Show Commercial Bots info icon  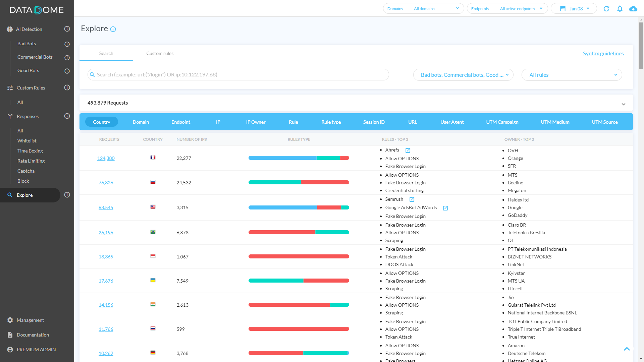67,58
